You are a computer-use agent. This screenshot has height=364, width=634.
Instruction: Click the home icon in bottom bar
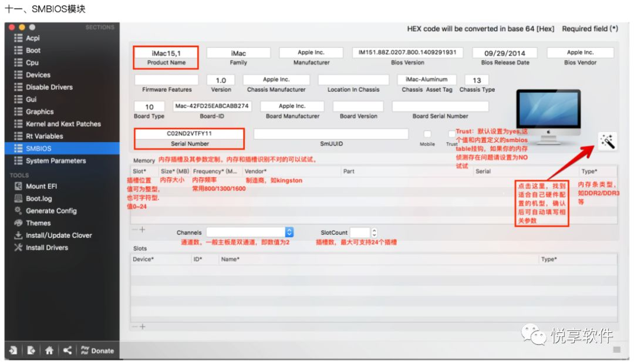tap(49, 350)
